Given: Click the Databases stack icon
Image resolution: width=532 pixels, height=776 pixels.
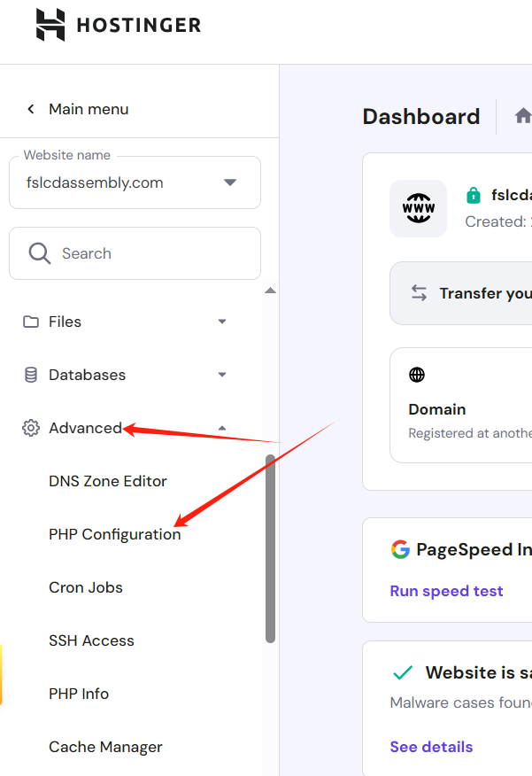Looking at the screenshot, I should (31, 375).
